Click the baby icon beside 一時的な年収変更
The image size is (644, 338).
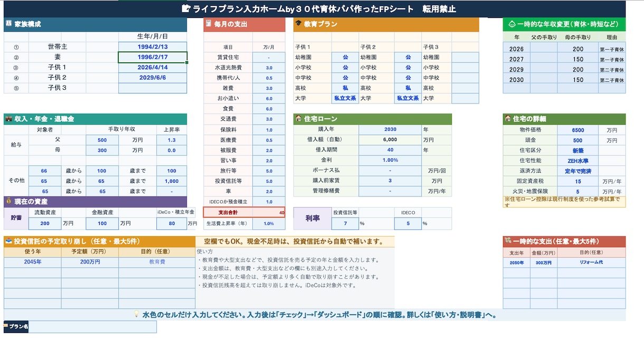pyautogui.click(x=512, y=24)
